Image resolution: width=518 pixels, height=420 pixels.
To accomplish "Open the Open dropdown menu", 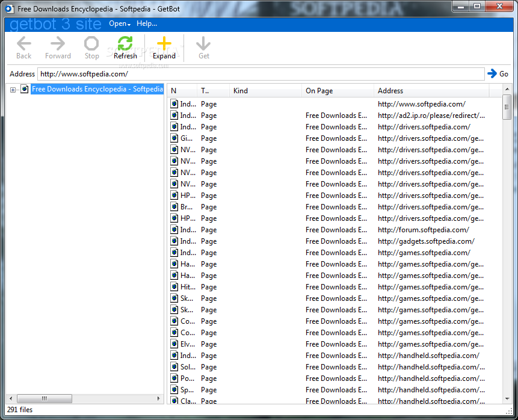I will coord(120,24).
